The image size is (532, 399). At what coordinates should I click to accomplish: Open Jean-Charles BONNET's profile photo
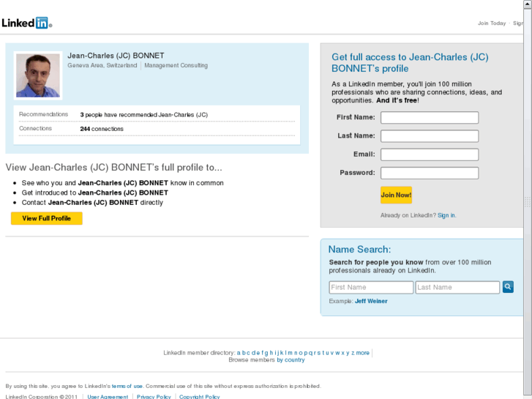(37, 75)
